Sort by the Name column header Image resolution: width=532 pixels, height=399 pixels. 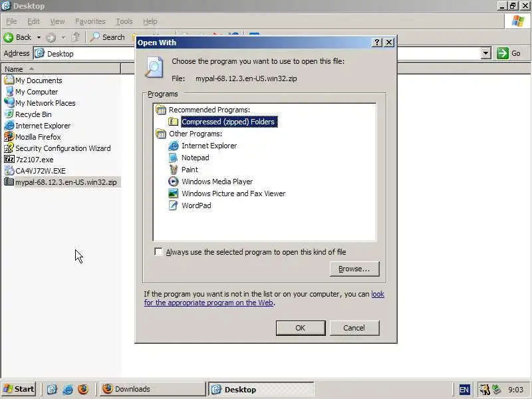tap(61, 69)
